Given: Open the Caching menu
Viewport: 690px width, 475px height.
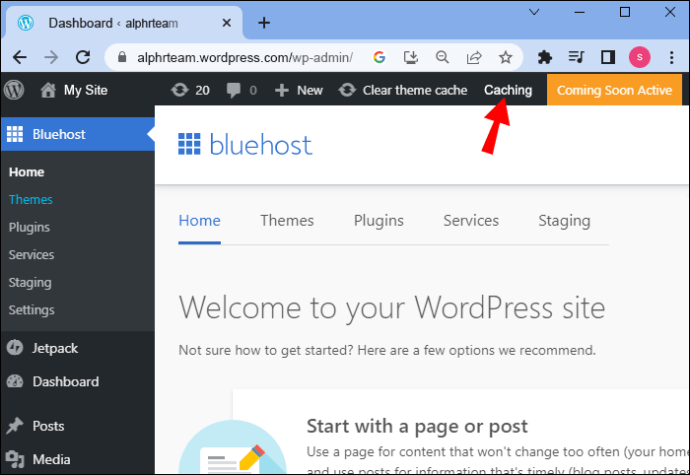Looking at the screenshot, I should coord(508,90).
